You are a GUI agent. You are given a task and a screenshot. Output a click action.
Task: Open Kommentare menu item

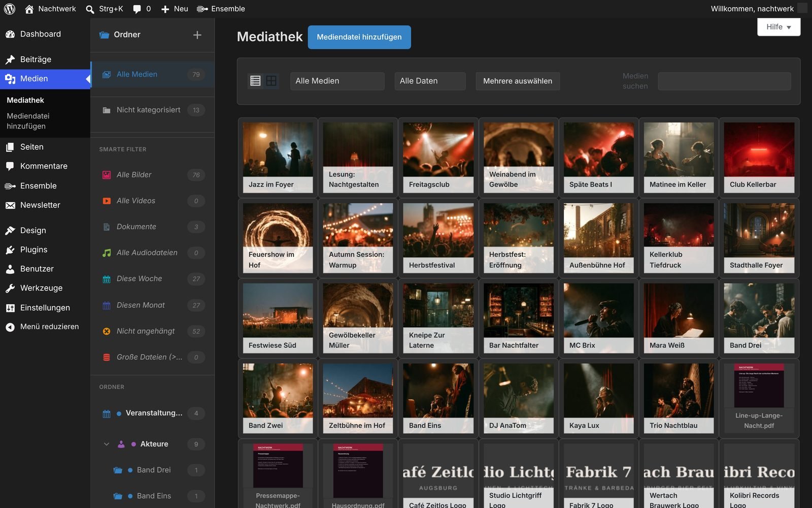pos(45,166)
